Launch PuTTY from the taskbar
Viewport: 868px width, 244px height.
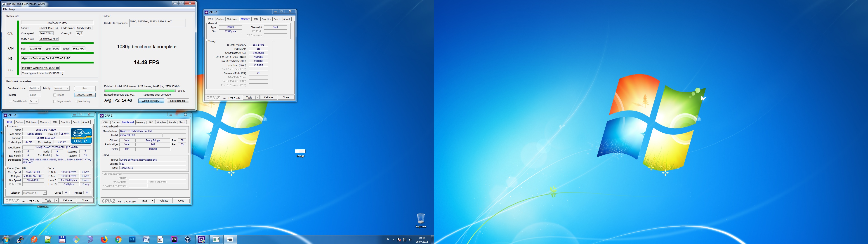coord(20,239)
